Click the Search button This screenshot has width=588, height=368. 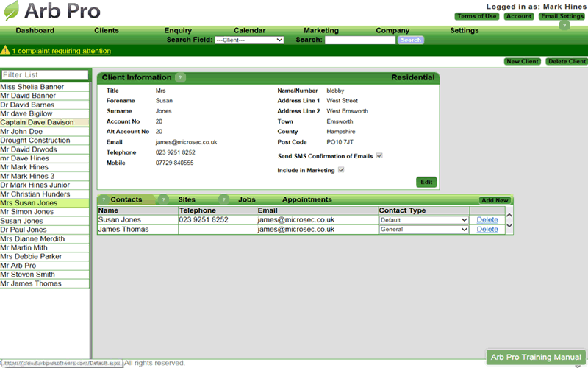411,40
